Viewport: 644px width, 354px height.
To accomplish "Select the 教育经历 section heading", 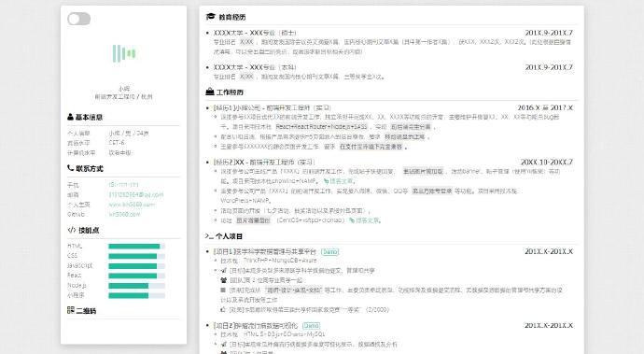I will (232, 17).
